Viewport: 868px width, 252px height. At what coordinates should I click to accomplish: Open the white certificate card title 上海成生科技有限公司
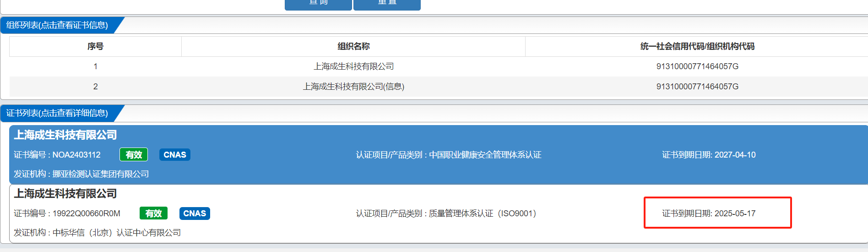tap(65, 194)
